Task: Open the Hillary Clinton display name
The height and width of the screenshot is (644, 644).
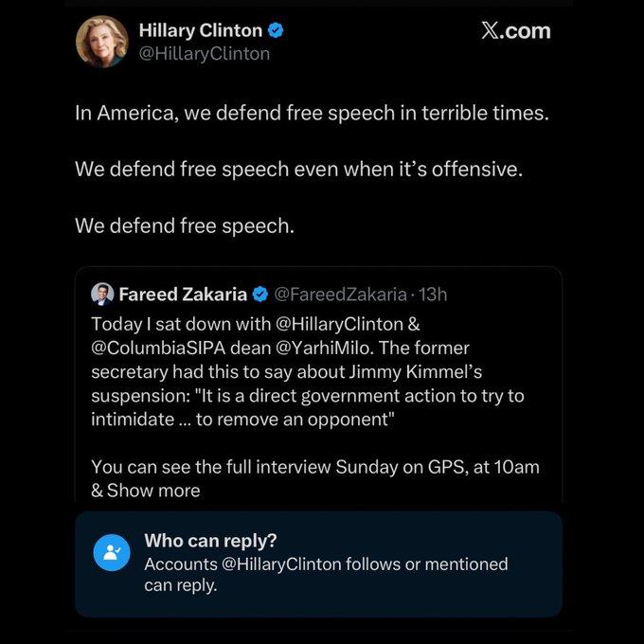Action: click(200, 30)
